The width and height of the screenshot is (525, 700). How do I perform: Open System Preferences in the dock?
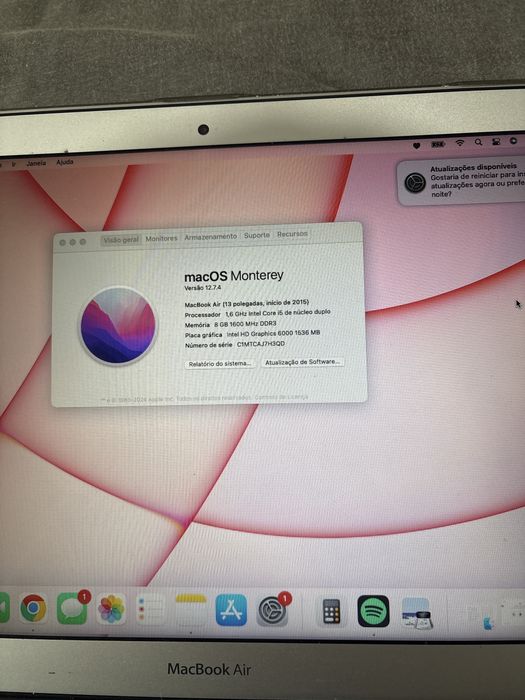point(272,611)
